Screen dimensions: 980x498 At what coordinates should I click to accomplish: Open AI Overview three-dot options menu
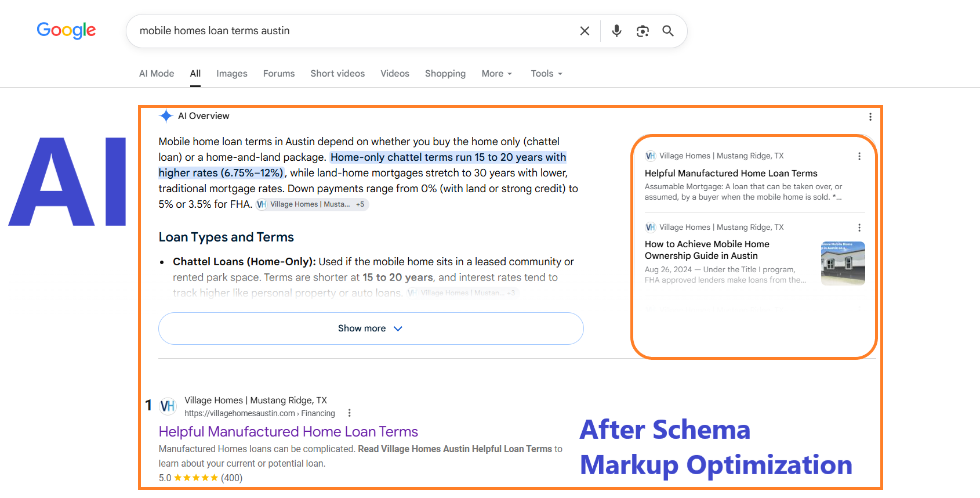(870, 117)
